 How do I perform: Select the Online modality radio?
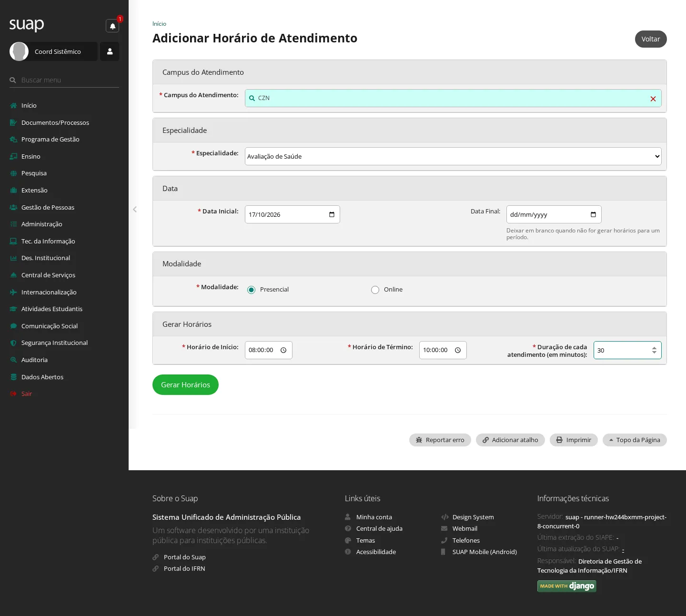[375, 290]
